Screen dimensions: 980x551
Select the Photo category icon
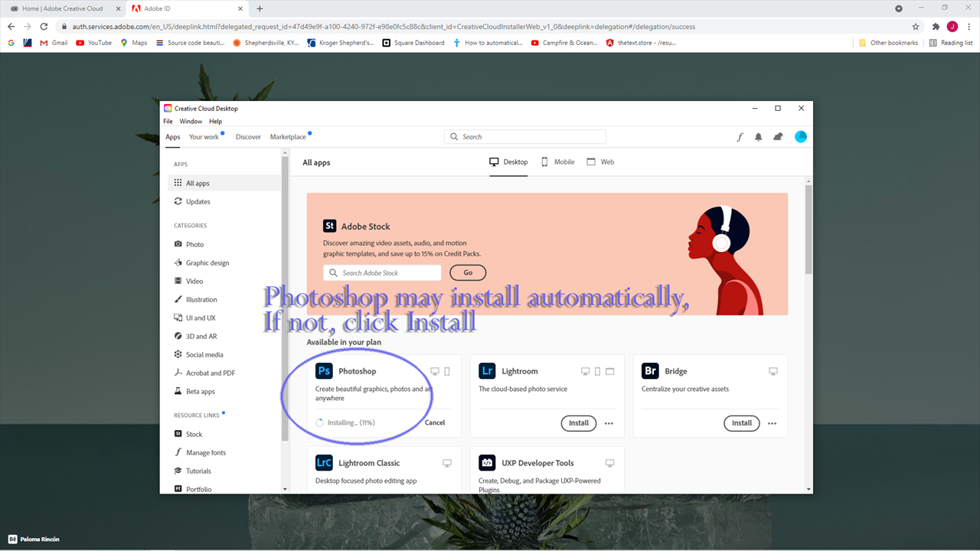pos(178,244)
